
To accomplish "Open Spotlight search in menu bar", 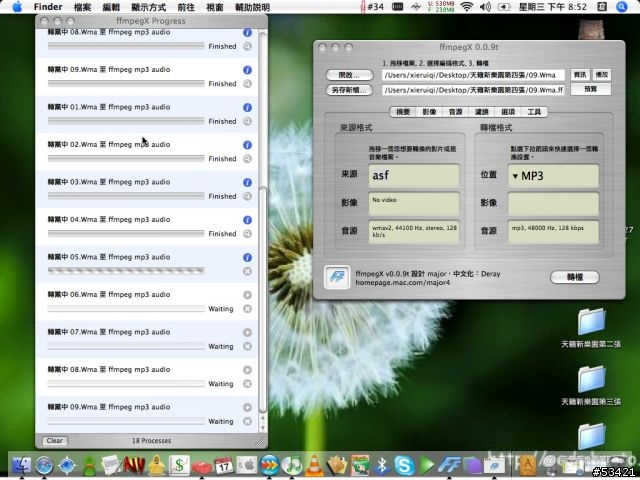I will coord(622,7).
